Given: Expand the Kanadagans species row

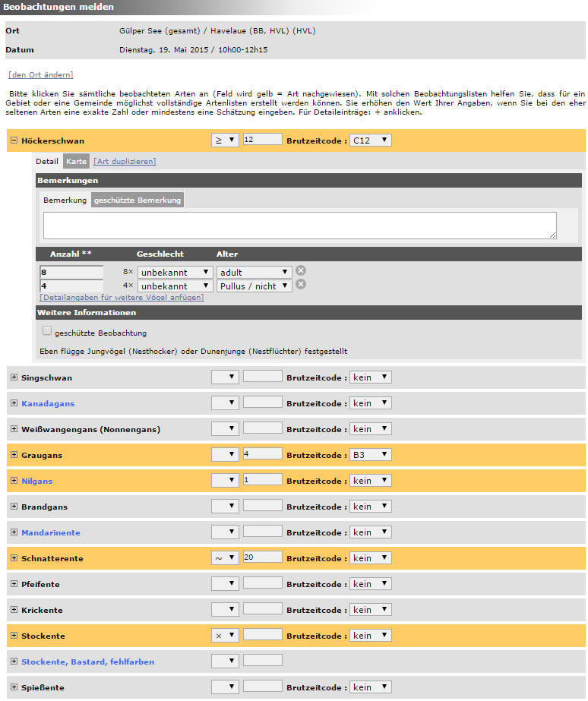Looking at the screenshot, I should point(14,403).
